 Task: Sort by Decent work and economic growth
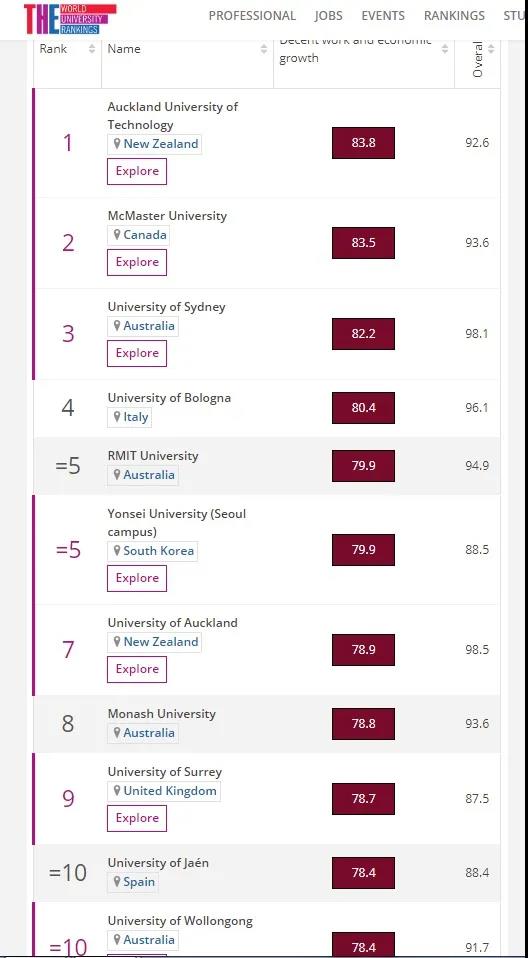point(445,49)
